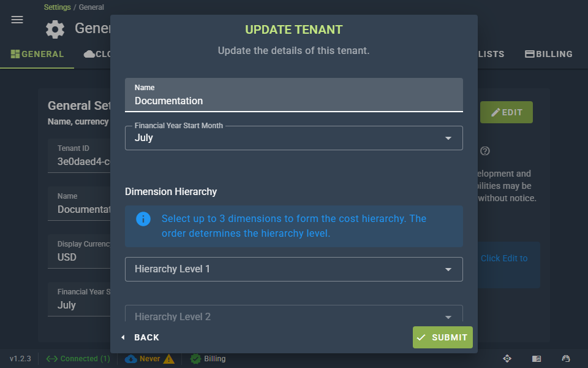
Task: Switch to the General tab
Action: point(37,54)
